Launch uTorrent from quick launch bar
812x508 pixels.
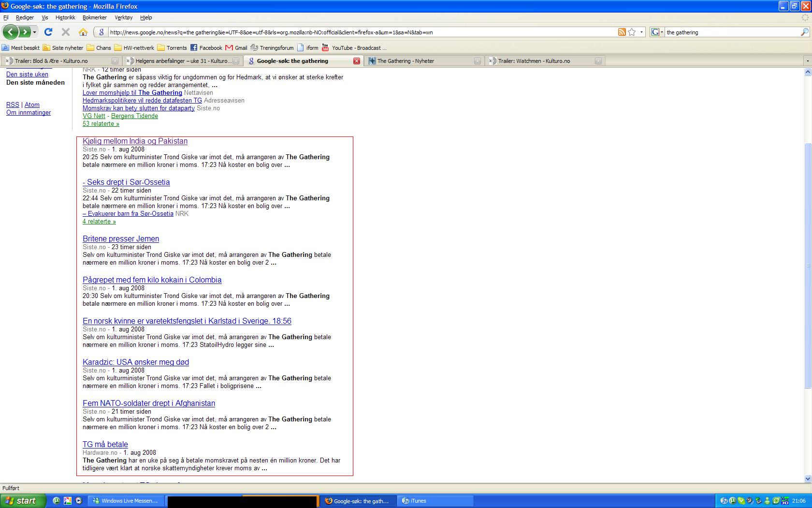pos(56,501)
